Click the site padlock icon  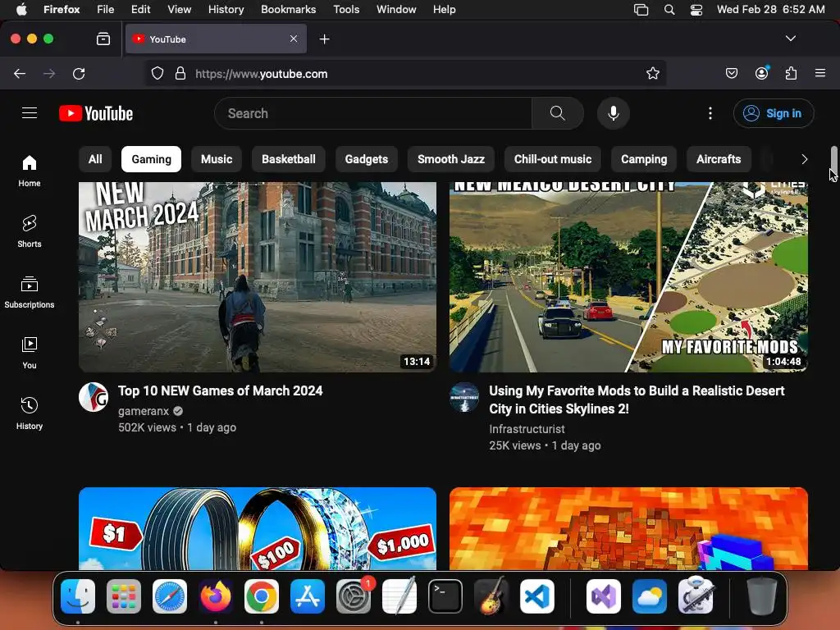[180, 73]
